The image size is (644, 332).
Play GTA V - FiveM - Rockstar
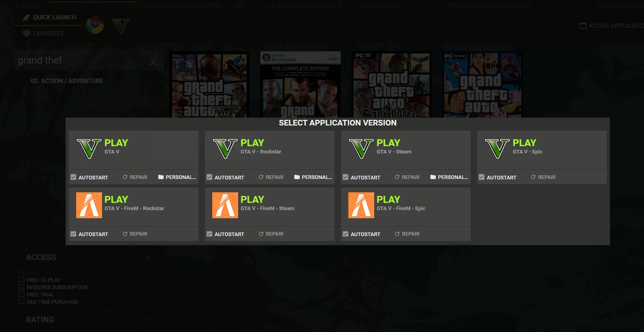point(116,199)
